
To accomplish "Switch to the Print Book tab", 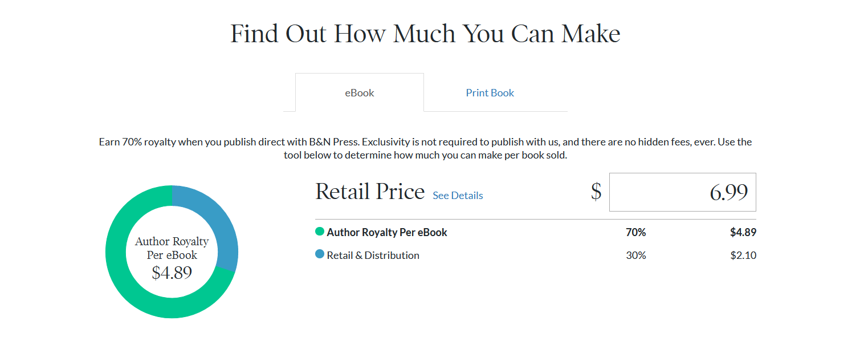I will (490, 92).
